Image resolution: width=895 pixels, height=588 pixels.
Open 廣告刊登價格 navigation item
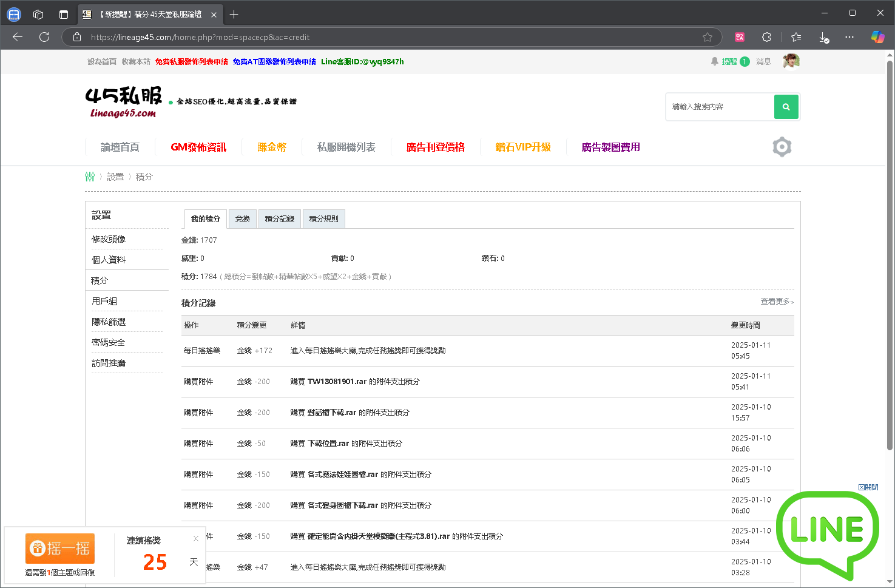click(x=436, y=147)
